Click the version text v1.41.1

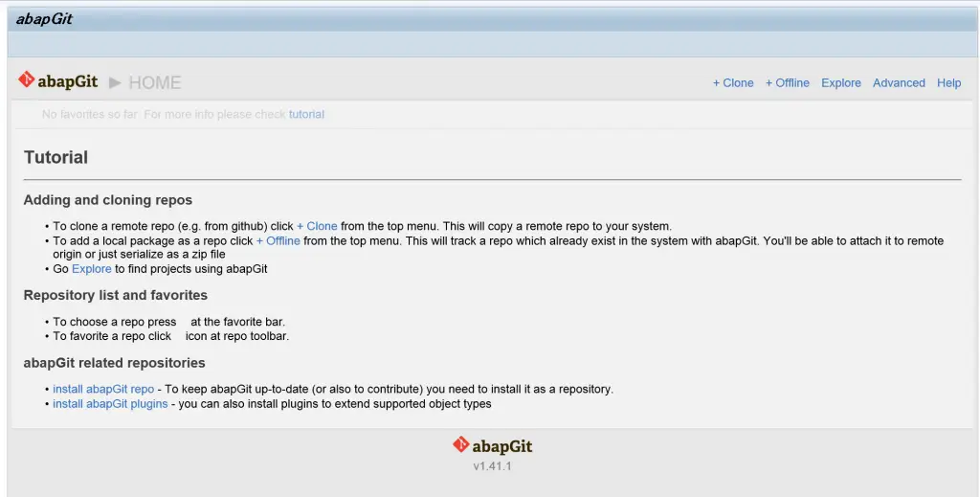click(493, 466)
